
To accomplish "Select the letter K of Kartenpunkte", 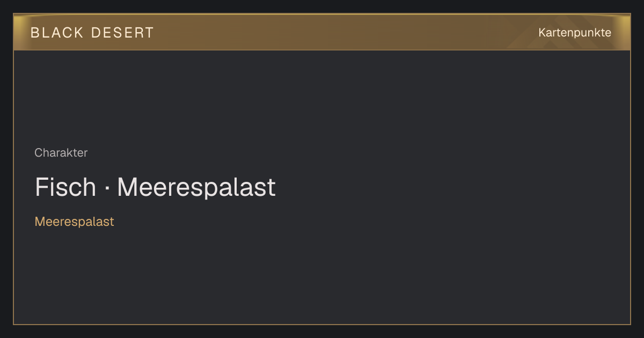I will (x=542, y=33).
